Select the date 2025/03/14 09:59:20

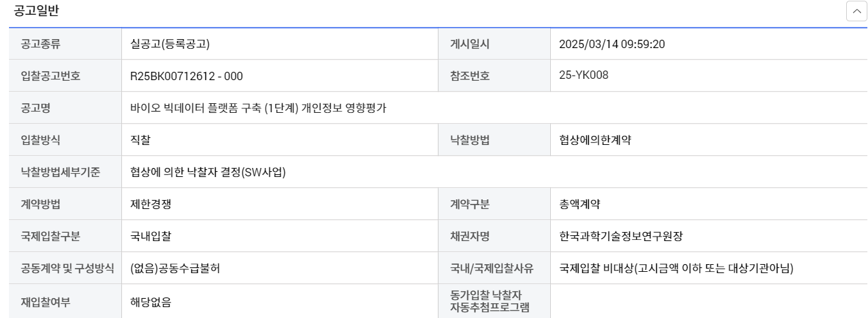[x=612, y=44]
